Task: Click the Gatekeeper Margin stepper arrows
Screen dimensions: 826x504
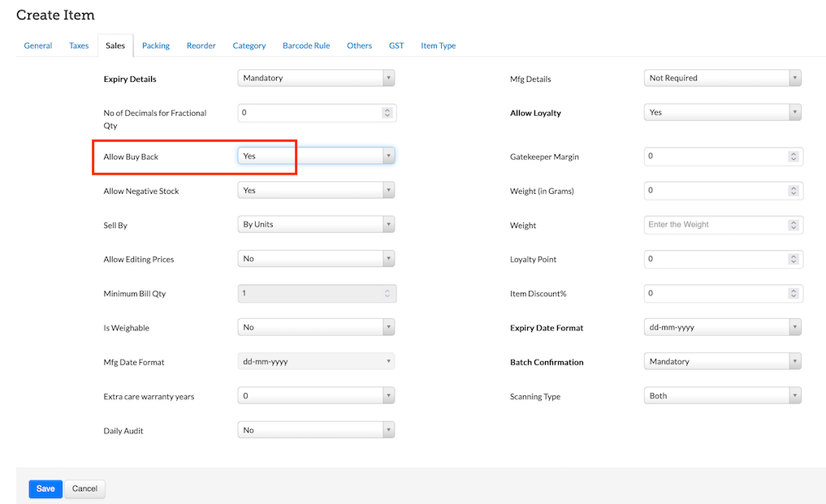Action: [794, 157]
